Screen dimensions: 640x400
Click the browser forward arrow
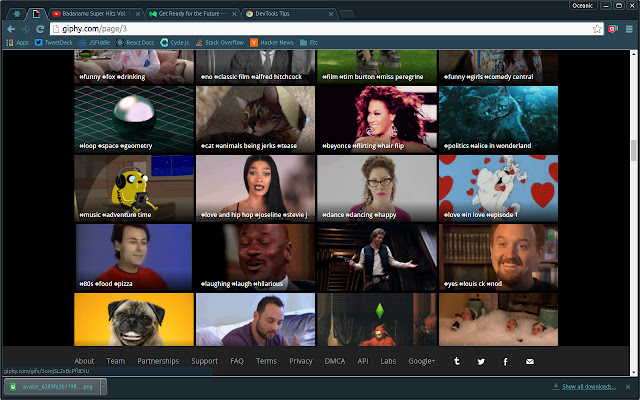25,29
